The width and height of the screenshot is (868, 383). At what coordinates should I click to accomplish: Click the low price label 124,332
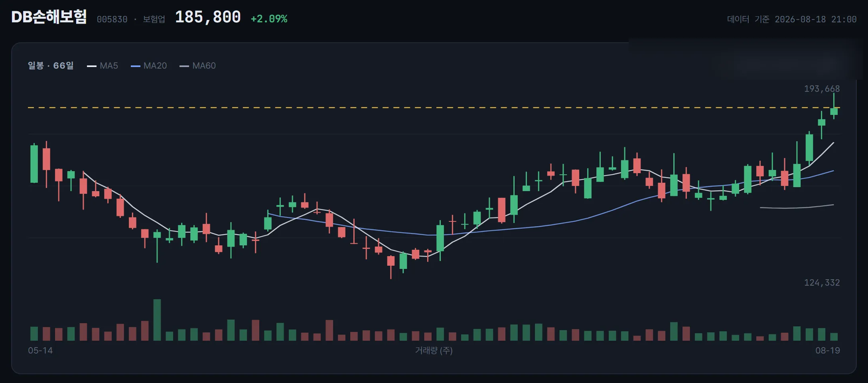pyautogui.click(x=822, y=282)
